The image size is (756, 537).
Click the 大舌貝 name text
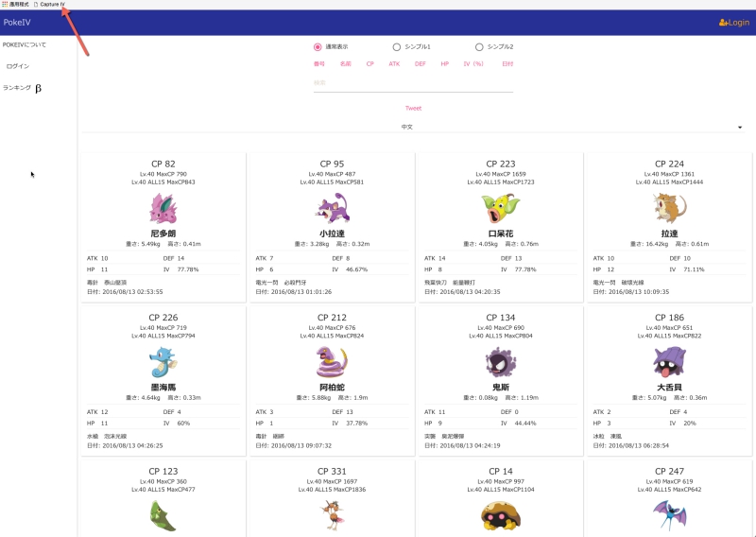(x=669, y=388)
